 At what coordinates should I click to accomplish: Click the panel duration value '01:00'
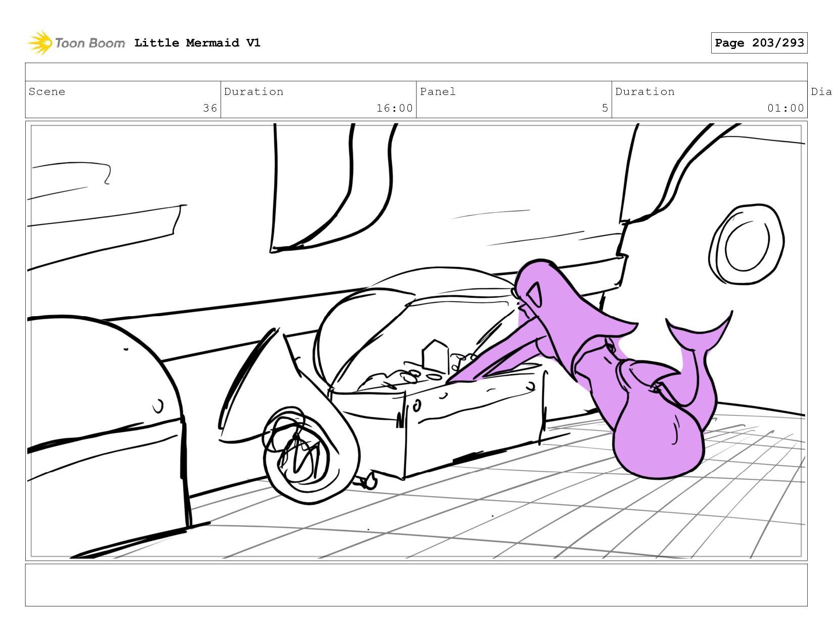point(786,108)
